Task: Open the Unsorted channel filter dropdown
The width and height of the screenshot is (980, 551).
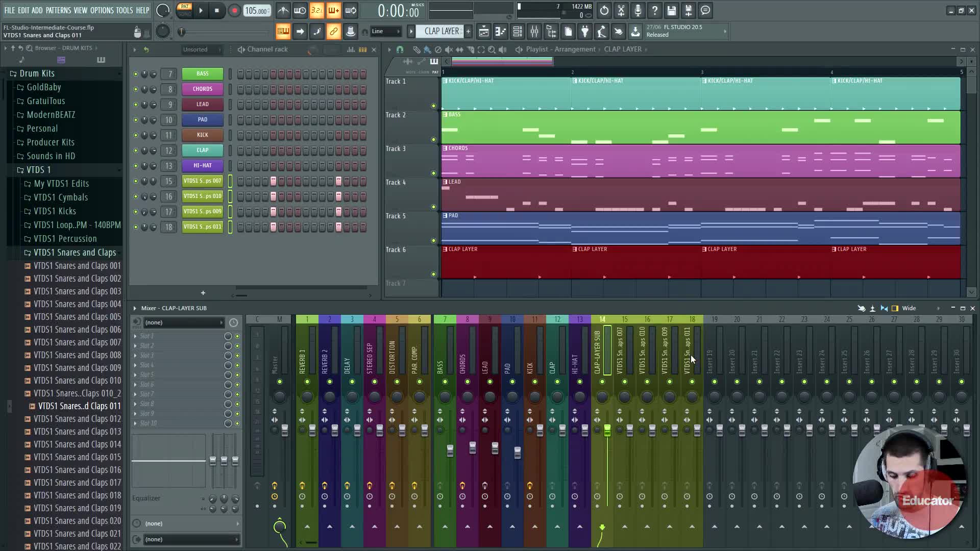Action: [x=202, y=49]
